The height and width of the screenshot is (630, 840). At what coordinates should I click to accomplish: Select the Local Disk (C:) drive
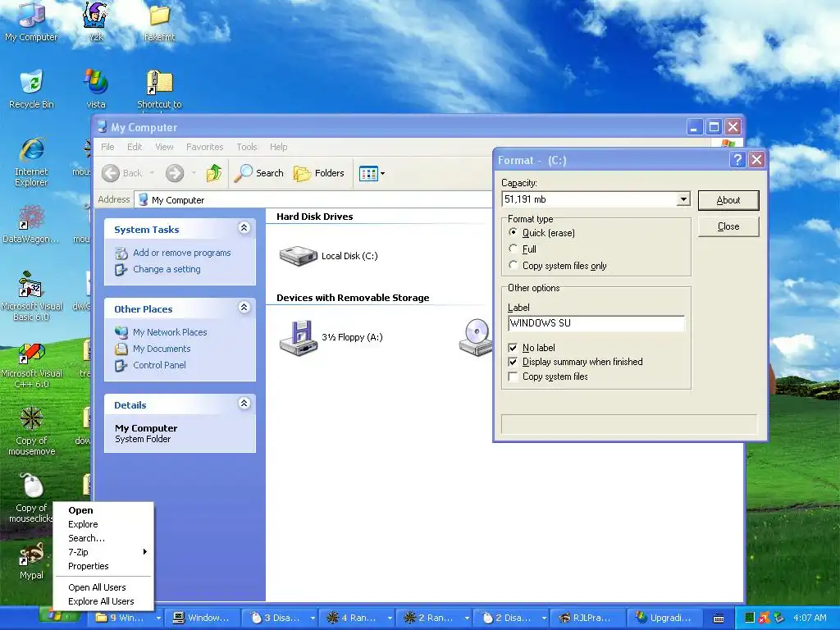click(x=328, y=256)
